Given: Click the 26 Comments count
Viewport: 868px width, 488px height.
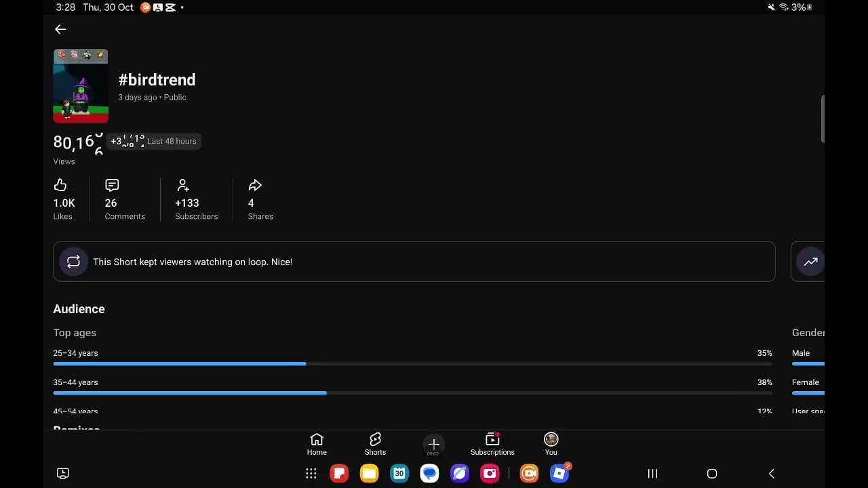Looking at the screenshot, I should [x=111, y=203].
